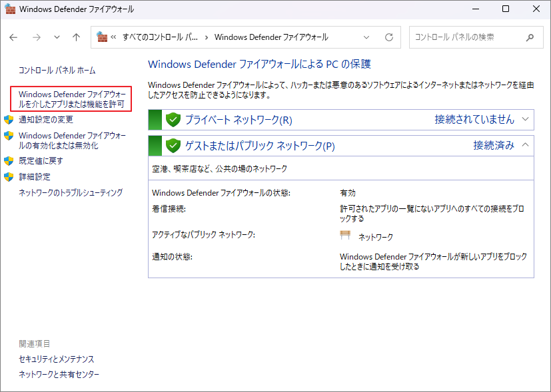
Task: Refresh the control panel page
Action: [388, 37]
